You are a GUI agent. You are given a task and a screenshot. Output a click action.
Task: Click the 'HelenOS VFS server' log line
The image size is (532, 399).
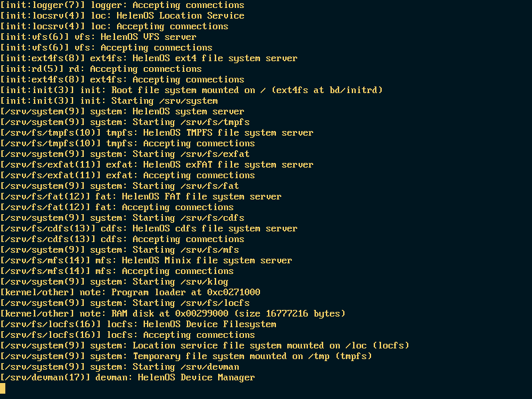(98, 37)
